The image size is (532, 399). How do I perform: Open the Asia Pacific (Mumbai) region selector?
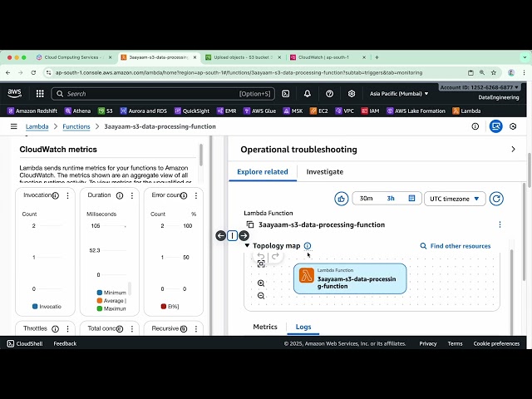tap(399, 94)
